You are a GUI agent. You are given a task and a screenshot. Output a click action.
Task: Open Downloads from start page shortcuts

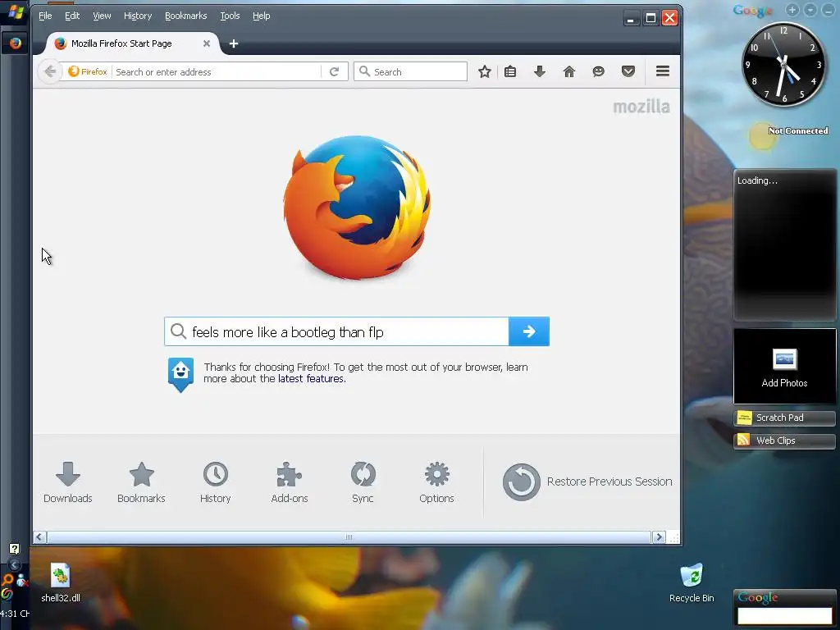[x=68, y=482]
